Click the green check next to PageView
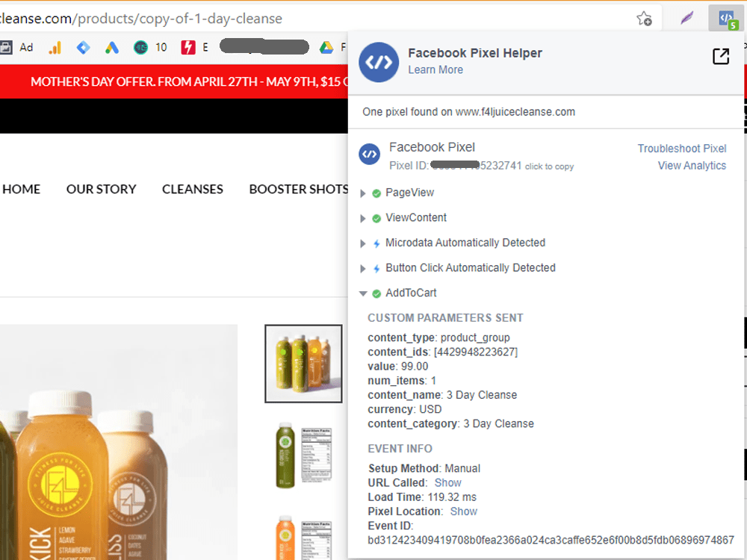747x560 pixels. 376,193
